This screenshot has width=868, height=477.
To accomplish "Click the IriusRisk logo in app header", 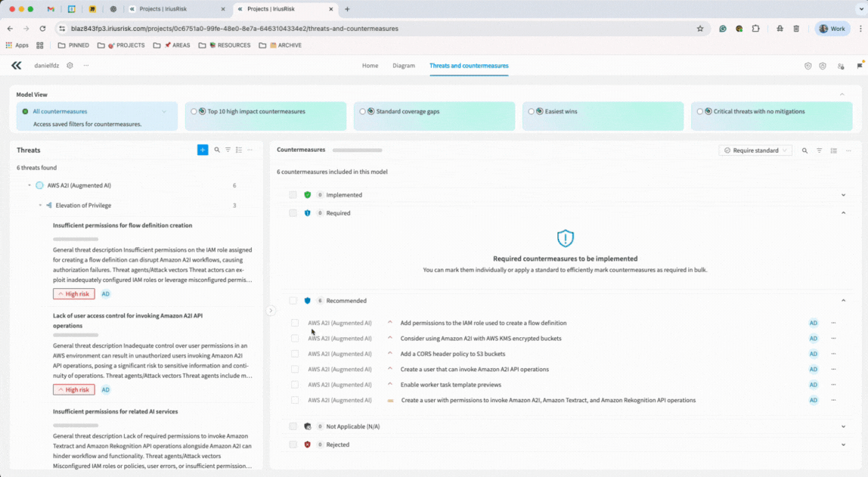I will 17,65.
